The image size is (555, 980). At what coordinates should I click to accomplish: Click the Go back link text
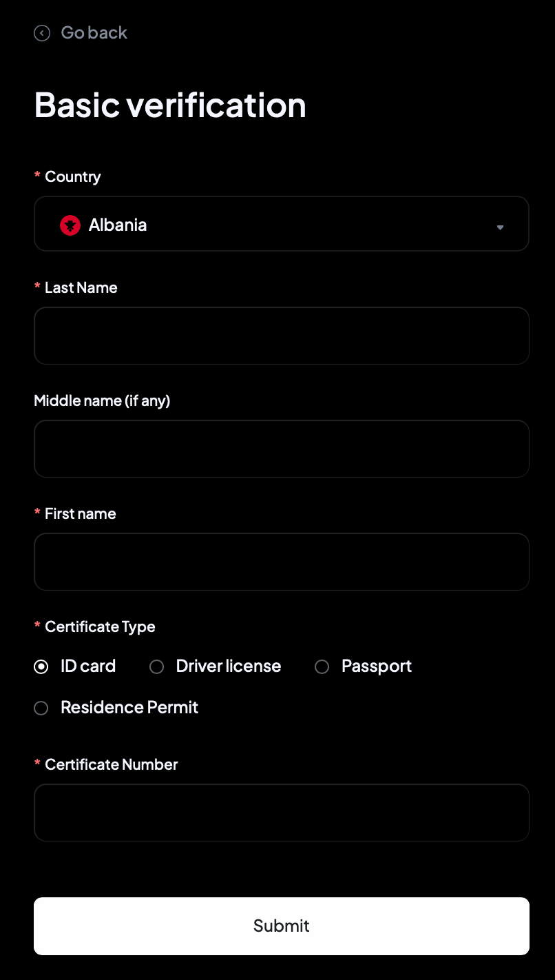tap(94, 32)
